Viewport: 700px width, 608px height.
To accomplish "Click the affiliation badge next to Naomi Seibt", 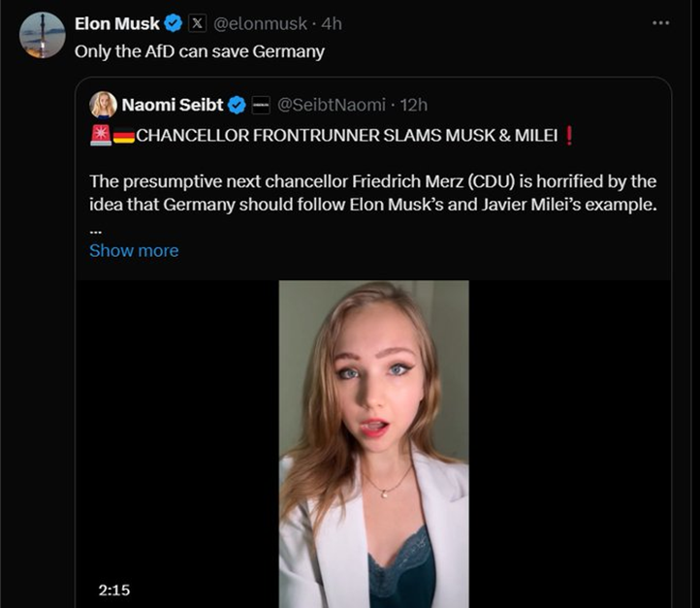I will 261,105.
